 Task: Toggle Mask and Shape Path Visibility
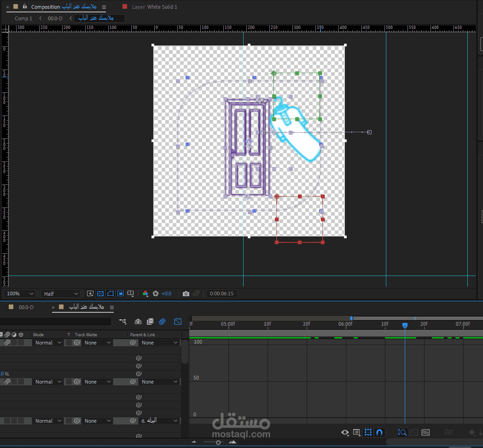coord(111,293)
